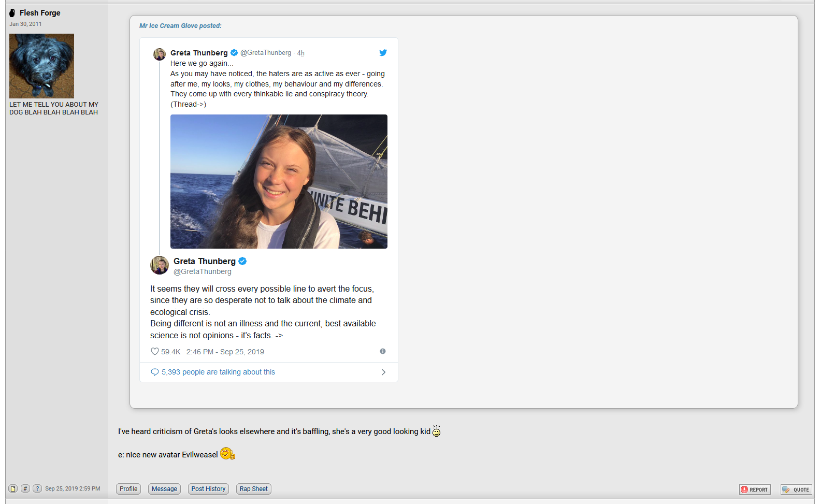The width and height of the screenshot is (820, 504).
Task: Click the Flesh Forge username
Action: tap(40, 13)
